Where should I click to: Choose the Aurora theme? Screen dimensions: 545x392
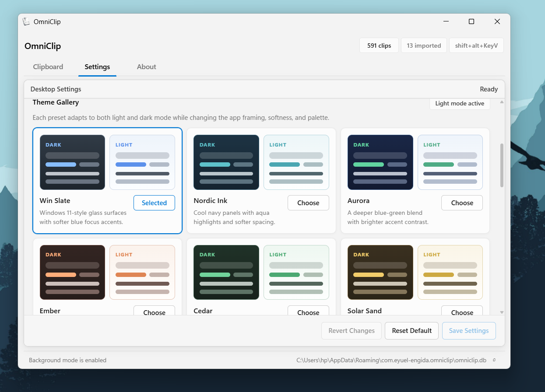(462, 203)
